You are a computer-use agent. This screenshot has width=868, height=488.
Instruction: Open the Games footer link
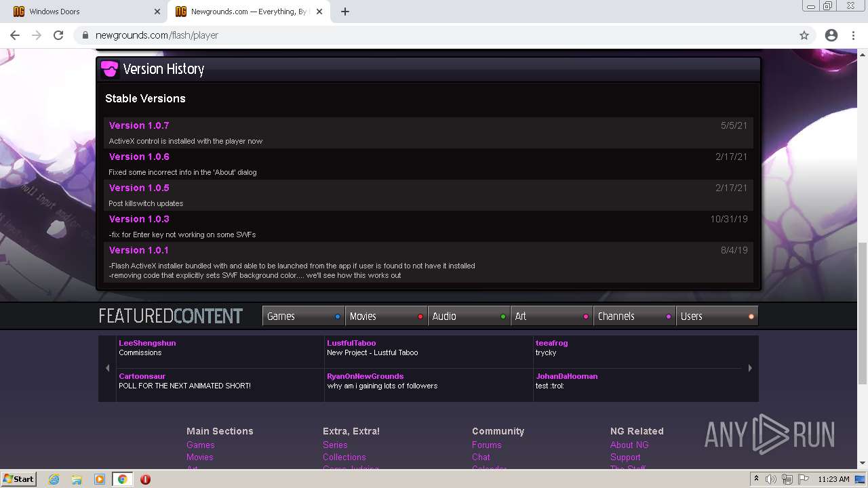click(201, 445)
